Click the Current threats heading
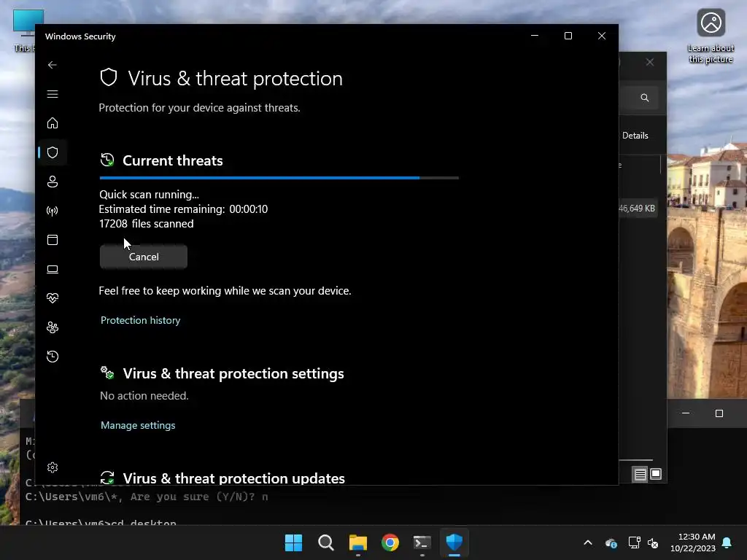This screenshot has height=560, width=747. (x=172, y=160)
